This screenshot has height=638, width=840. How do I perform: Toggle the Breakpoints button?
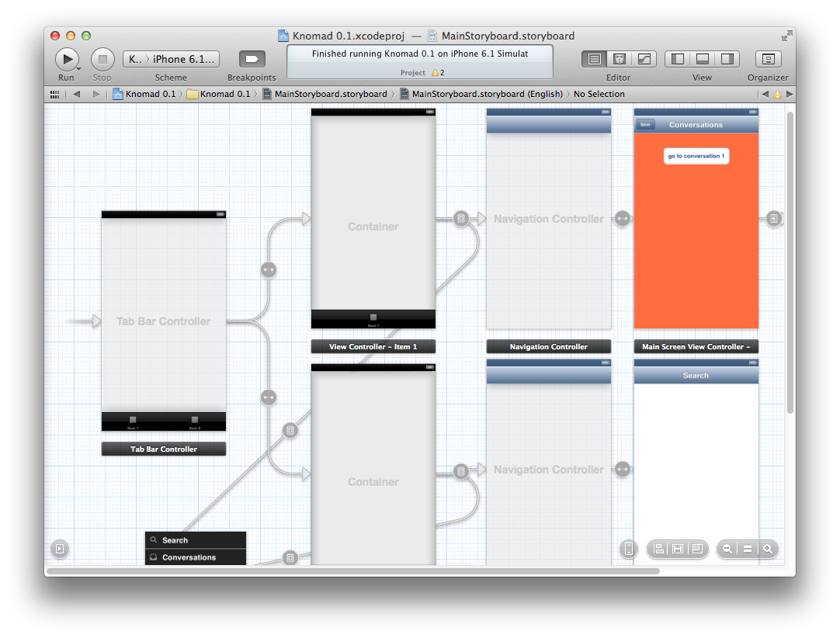tap(252, 59)
